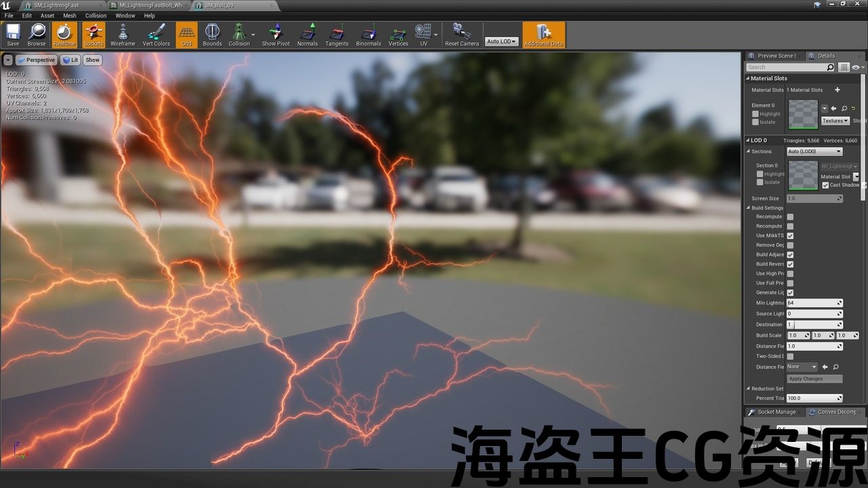Viewport: 868px width, 488px height.
Task: Click the Destination lightmap index slider
Action: click(814, 325)
